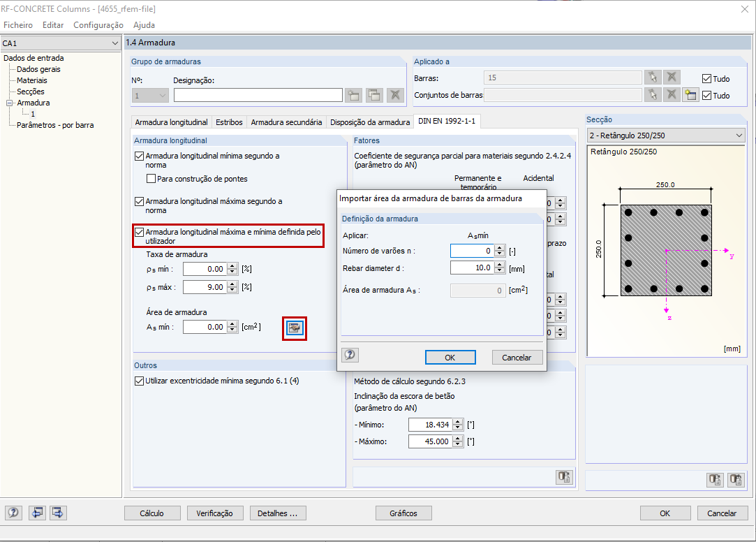Clear the Conjuntos de barras selection

(x=672, y=95)
